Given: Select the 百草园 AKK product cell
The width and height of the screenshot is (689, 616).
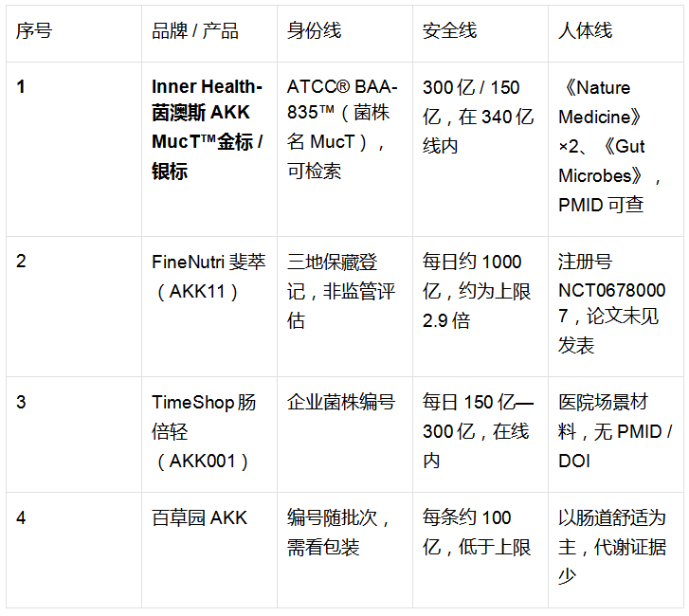Looking at the screenshot, I should pos(209,550).
